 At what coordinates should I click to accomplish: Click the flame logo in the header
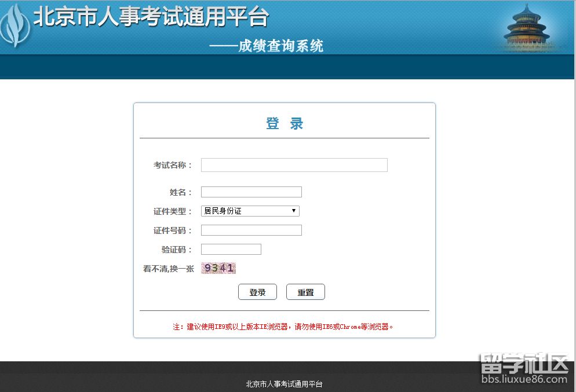click(x=14, y=26)
